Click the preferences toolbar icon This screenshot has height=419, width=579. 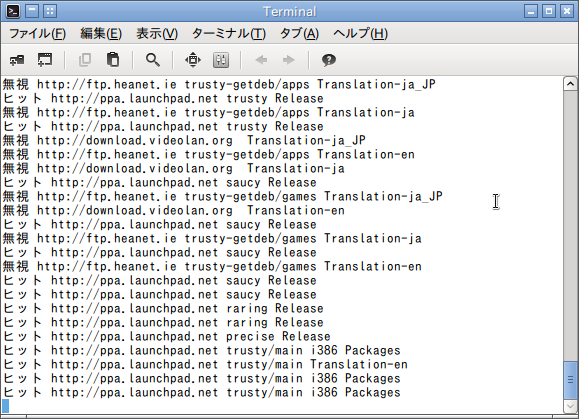221,60
